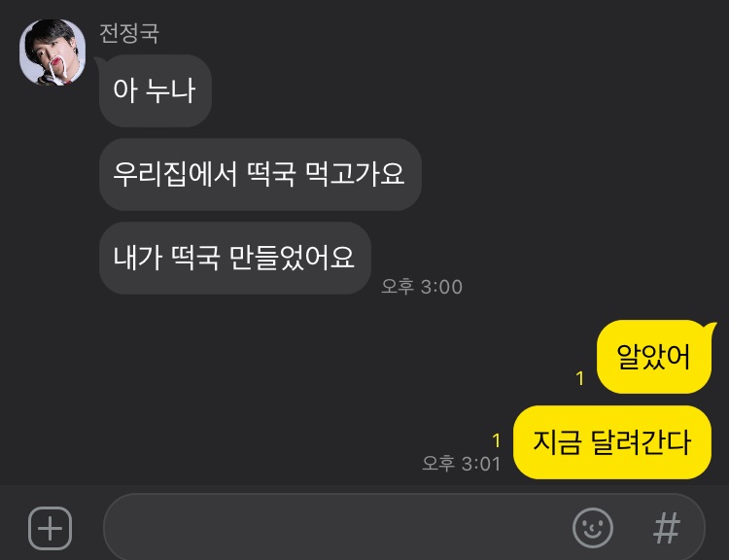
Task: Click the word 만들었어요 in received message
Action: pyautogui.click(x=292, y=259)
